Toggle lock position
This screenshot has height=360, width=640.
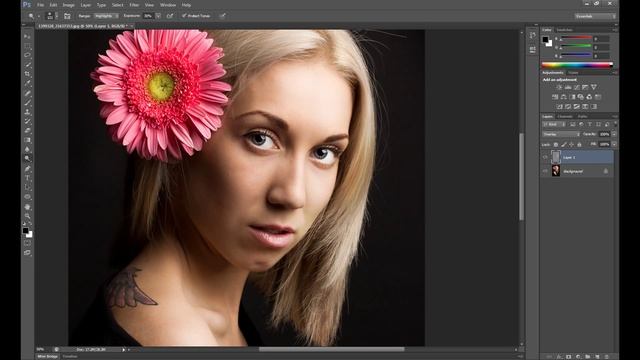[571, 144]
